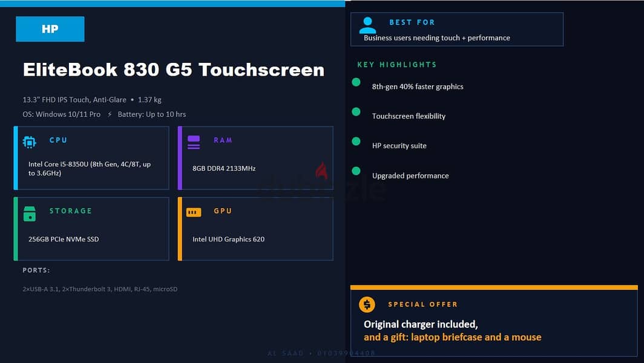Click the Best For user icon
This screenshot has height=363, width=644.
coord(367,25)
